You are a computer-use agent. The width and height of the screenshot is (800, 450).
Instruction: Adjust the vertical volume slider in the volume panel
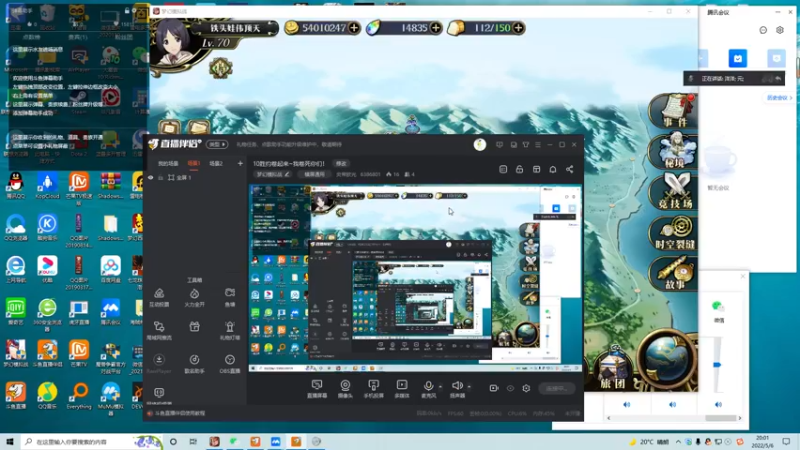[x=717, y=365]
